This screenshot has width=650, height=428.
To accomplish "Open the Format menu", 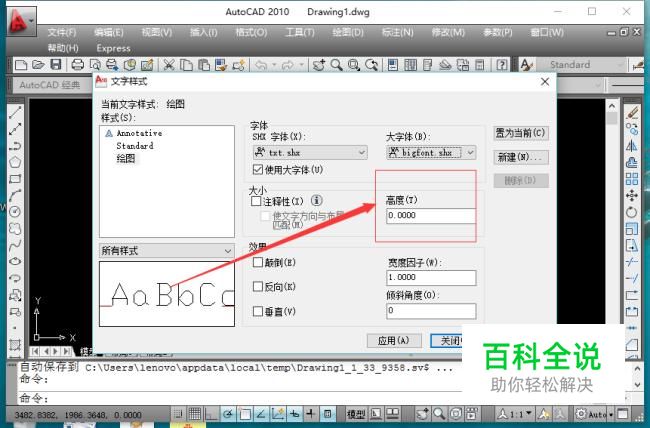I will [x=251, y=32].
